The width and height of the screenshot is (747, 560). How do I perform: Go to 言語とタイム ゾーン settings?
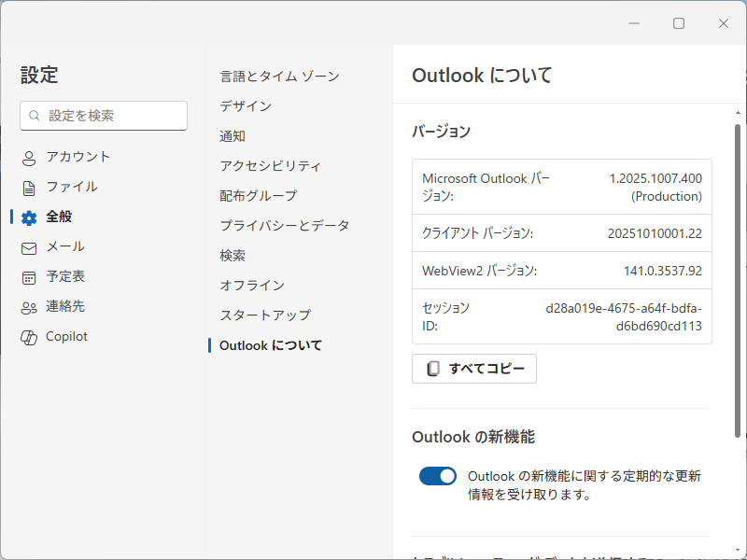[279, 77]
